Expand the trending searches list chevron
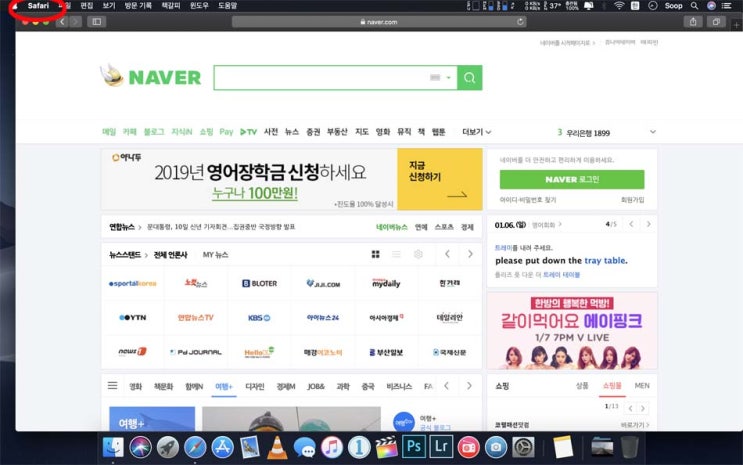The width and height of the screenshot is (743, 465). (652, 132)
